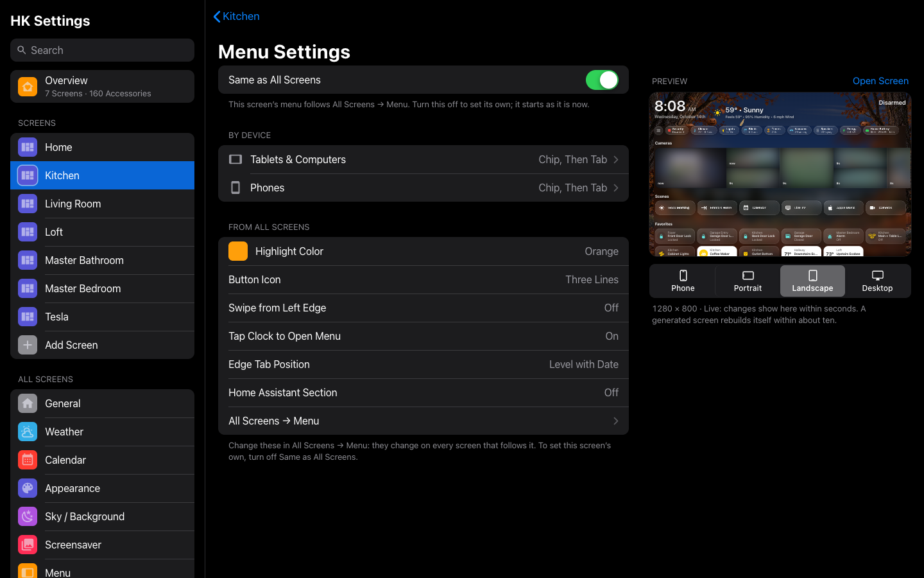Click the Phones device icon
This screenshot has width=924, height=578.
(235, 188)
